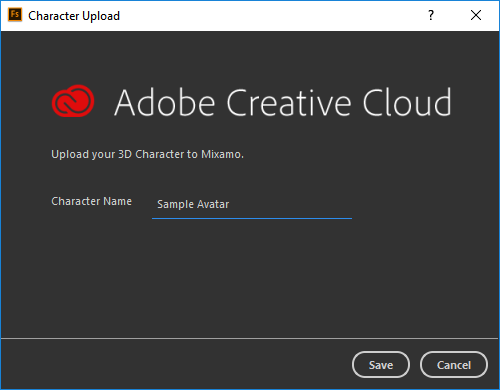
Task: Close the Character Upload dialog
Action: tap(476, 15)
